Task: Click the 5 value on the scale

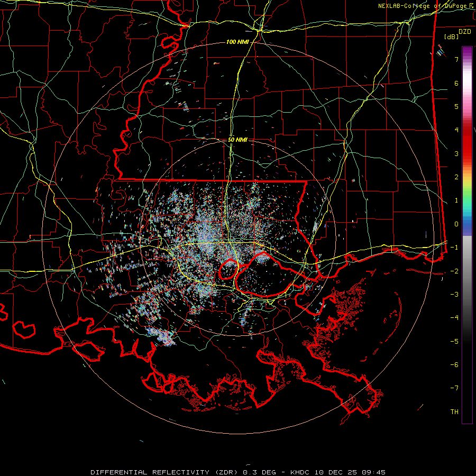Action: [456, 106]
